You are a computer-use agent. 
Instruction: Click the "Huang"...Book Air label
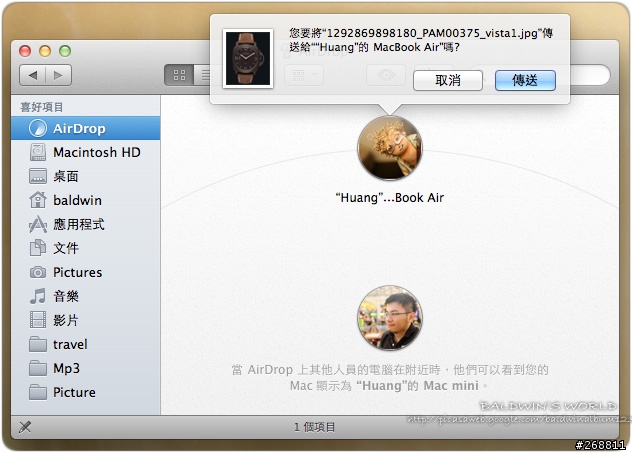point(390,197)
